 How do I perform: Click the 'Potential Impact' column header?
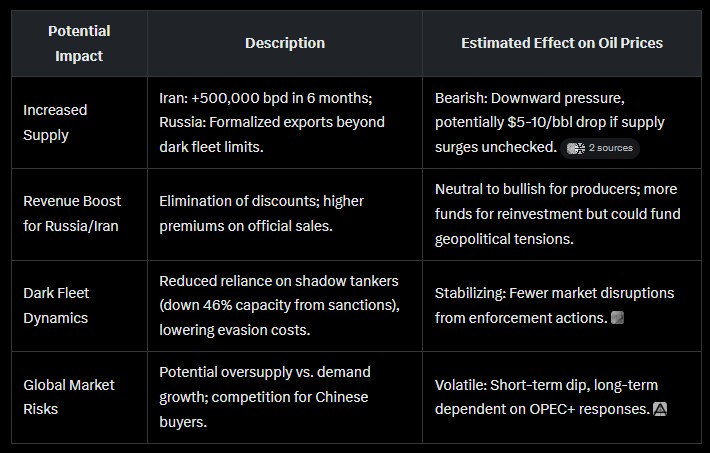point(79,43)
